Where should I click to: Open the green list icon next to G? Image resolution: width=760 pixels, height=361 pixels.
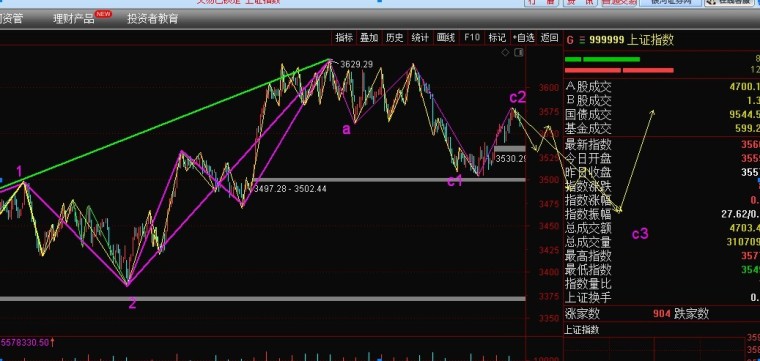pos(582,40)
